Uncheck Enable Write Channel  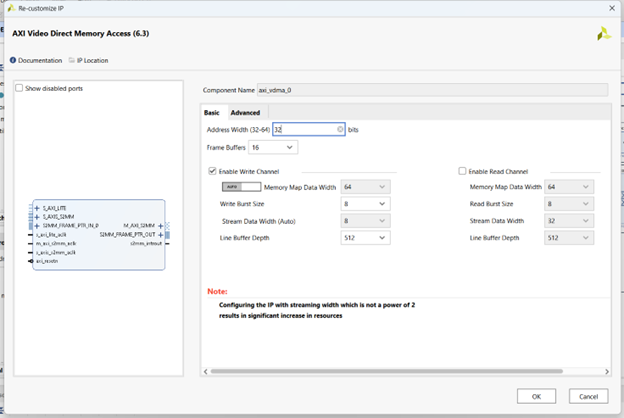coord(212,171)
